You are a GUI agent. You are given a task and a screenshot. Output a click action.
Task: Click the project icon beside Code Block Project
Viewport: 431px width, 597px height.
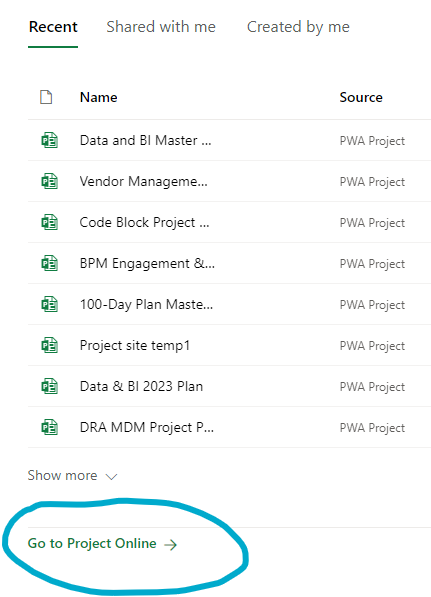[49, 222]
